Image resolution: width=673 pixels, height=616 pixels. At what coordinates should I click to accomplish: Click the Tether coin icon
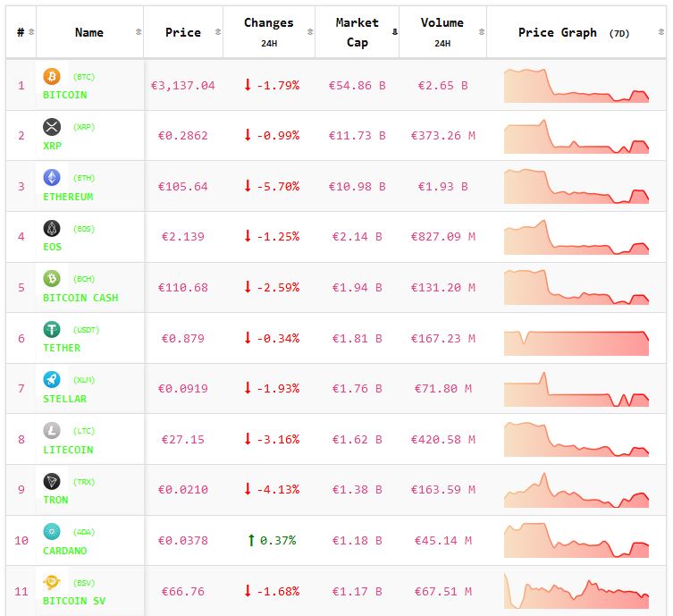[52, 330]
